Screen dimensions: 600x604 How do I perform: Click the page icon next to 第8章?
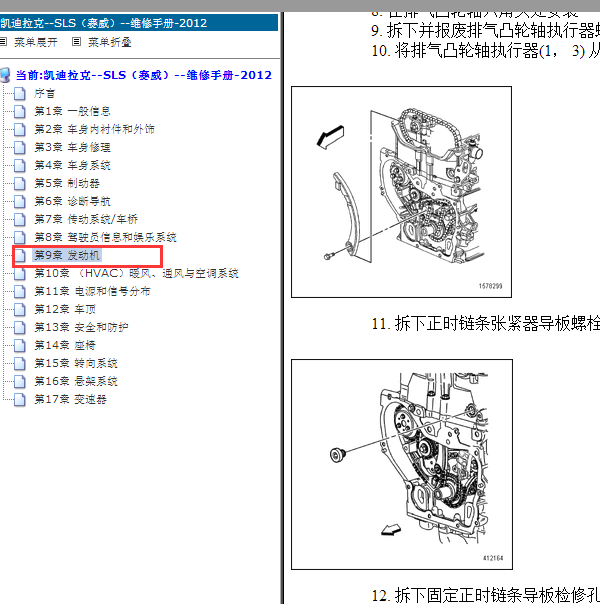click(x=20, y=237)
